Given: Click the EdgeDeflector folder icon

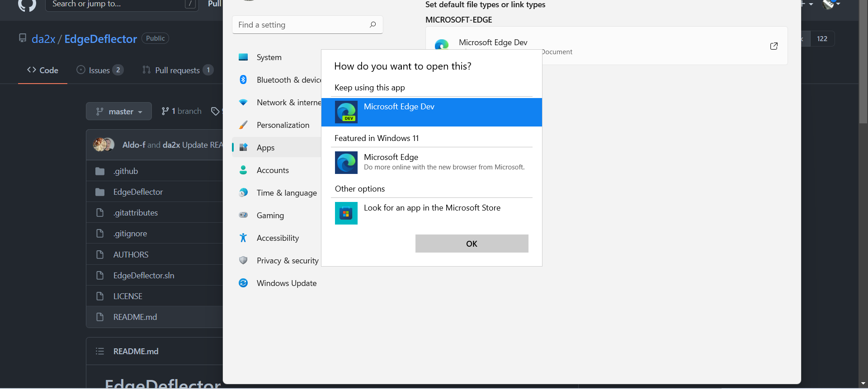Looking at the screenshot, I should (x=100, y=192).
